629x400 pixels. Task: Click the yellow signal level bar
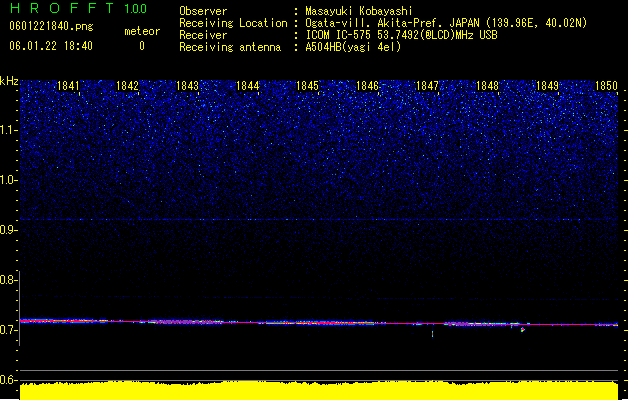point(319,391)
